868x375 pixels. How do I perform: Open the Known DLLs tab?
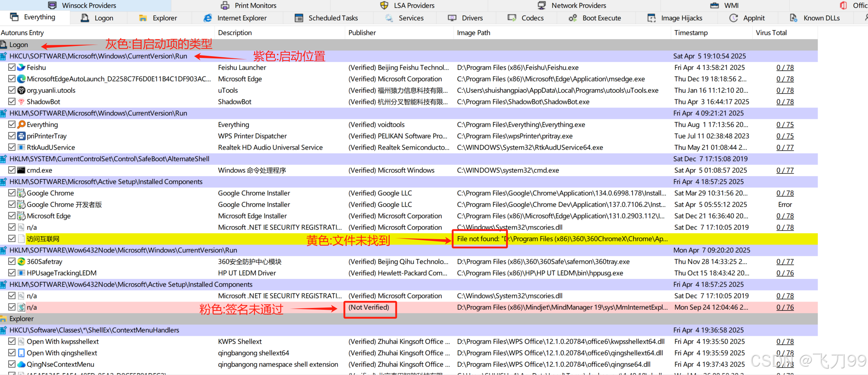click(x=815, y=18)
